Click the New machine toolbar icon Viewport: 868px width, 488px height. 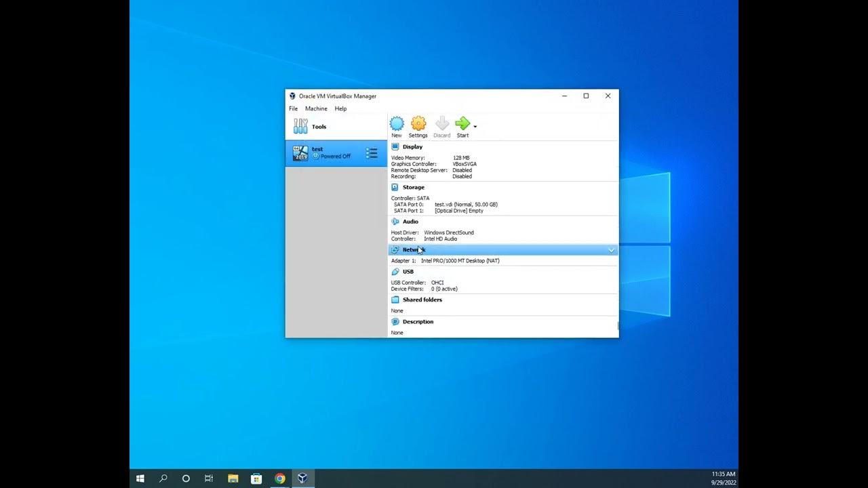[x=397, y=123]
